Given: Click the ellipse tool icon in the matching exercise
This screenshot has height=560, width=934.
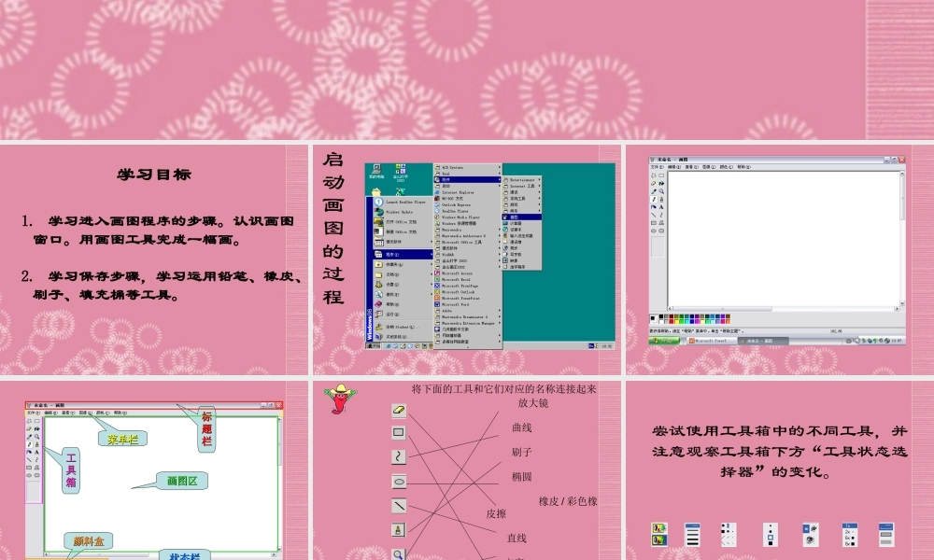Looking at the screenshot, I should [399, 481].
